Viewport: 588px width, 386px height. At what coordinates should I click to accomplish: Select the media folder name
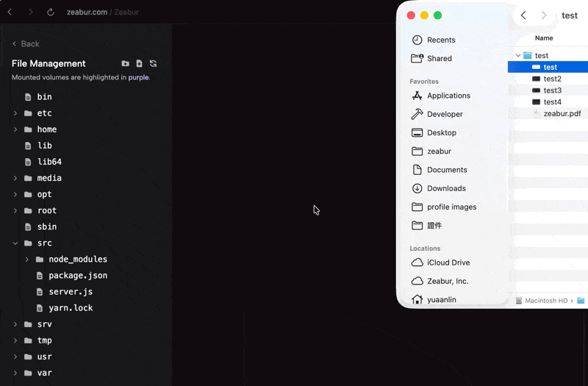(x=49, y=178)
